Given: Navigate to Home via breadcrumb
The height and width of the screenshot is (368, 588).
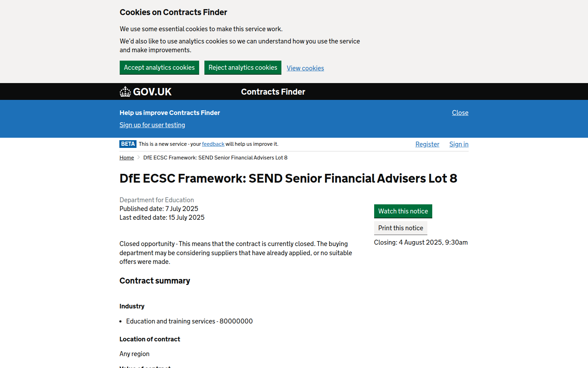Looking at the screenshot, I should (x=127, y=158).
